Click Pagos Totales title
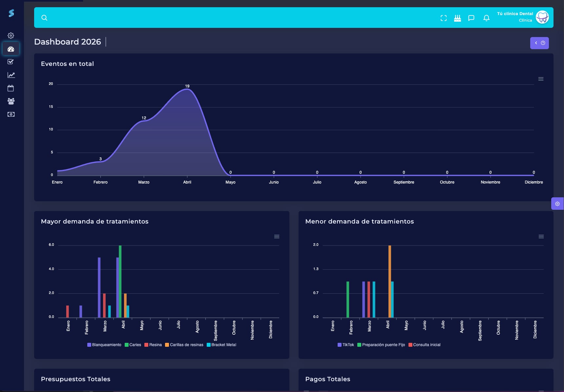 click(x=327, y=379)
